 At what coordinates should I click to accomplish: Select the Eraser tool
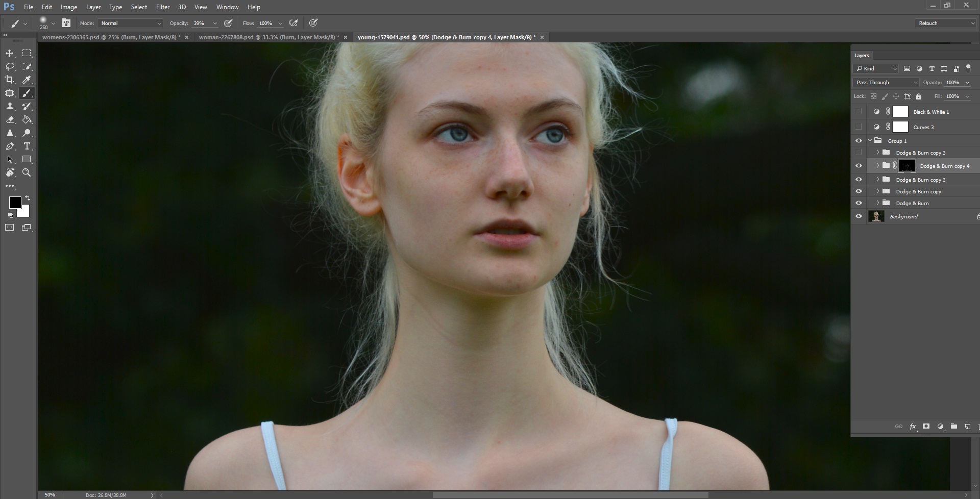pyautogui.click(x=10, y=120)
